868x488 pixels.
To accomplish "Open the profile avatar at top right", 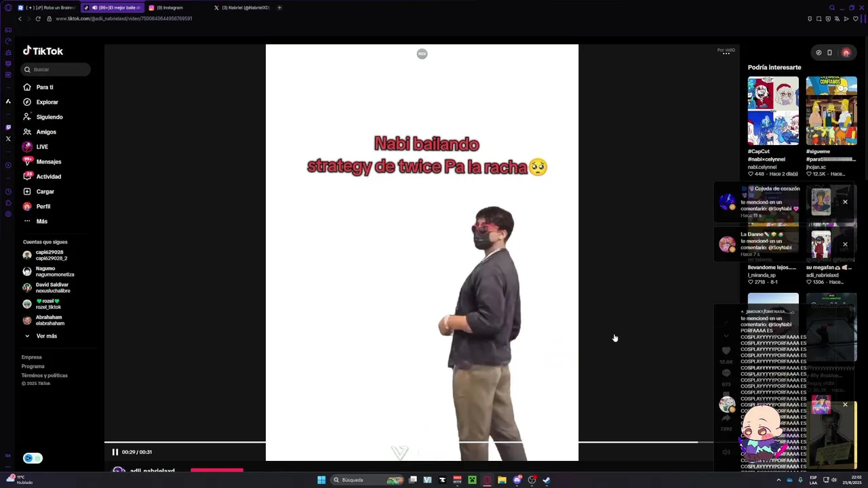I will pyautogui.click(x=846, y=52).
